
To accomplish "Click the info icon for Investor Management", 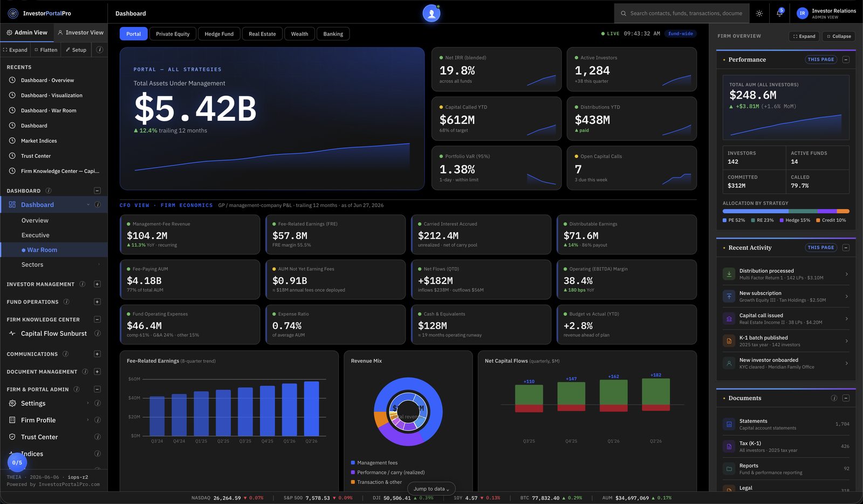I will [x=83, y=284].
